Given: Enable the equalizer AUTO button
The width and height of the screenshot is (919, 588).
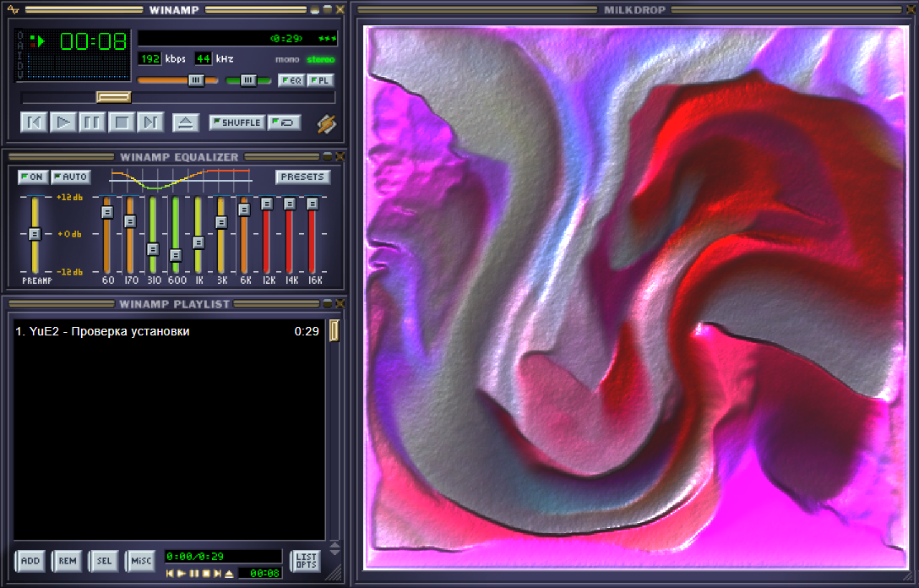Looking at the screenshot, I should click(x=71, y=177).
